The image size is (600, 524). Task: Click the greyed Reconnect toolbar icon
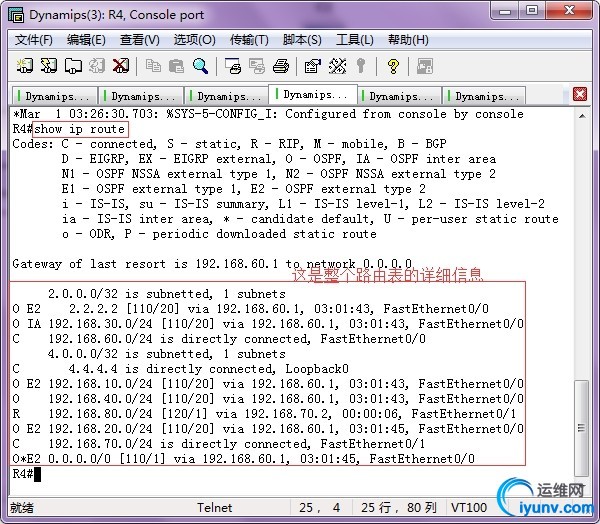97,66
